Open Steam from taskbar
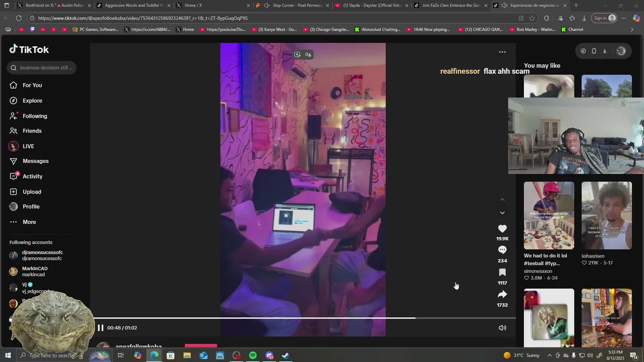This screenshot has width=644, height=362. tap(285, 355)
